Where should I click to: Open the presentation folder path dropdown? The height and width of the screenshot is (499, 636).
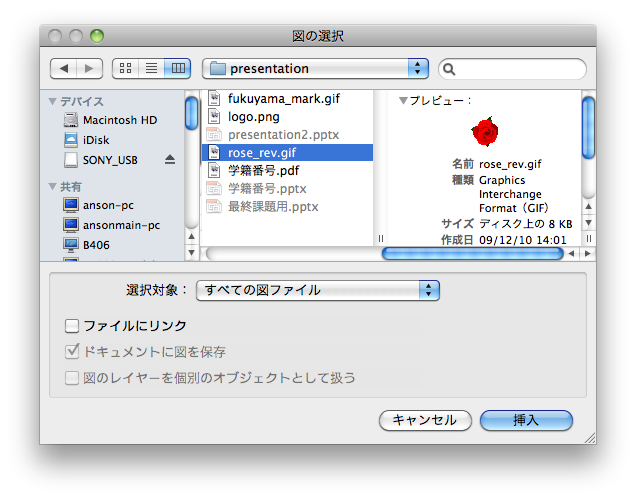pyautogui.click(x=315, y=69)
